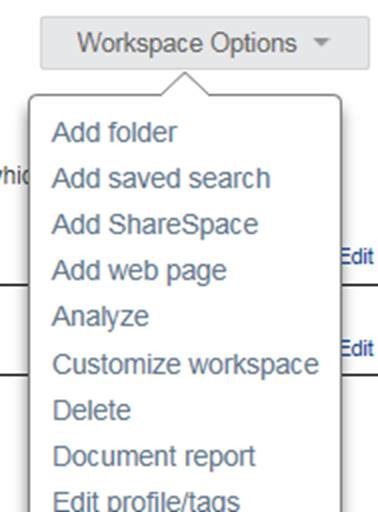378x512 pixels.
Task: Collapse the Workspace Options popup menu
Action: 204,43
